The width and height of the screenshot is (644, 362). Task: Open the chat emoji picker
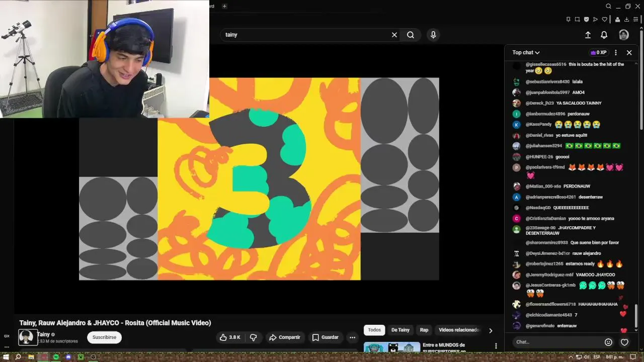click(608, 342)
